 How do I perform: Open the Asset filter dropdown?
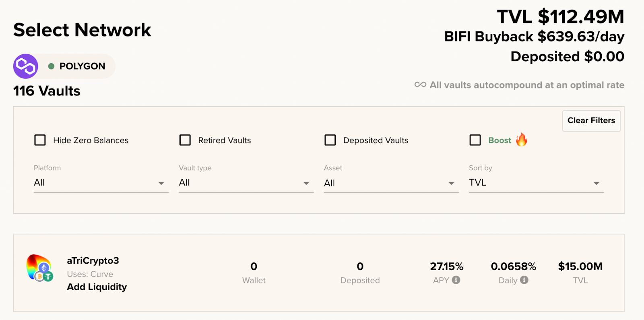point(391,183)
